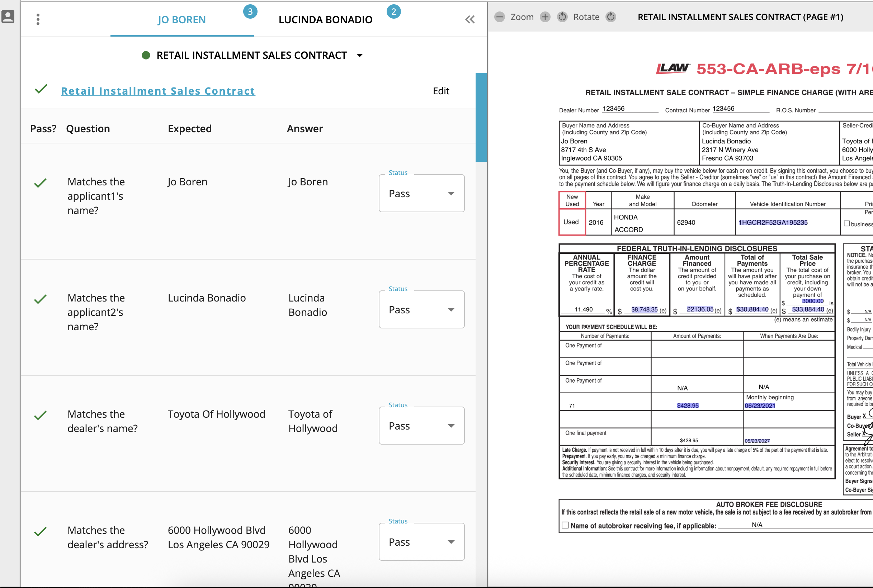Click the Expected address '6000 Hollywood Blvd'
This screenshot has height=588, width=873.
click(x=217, y=530)
